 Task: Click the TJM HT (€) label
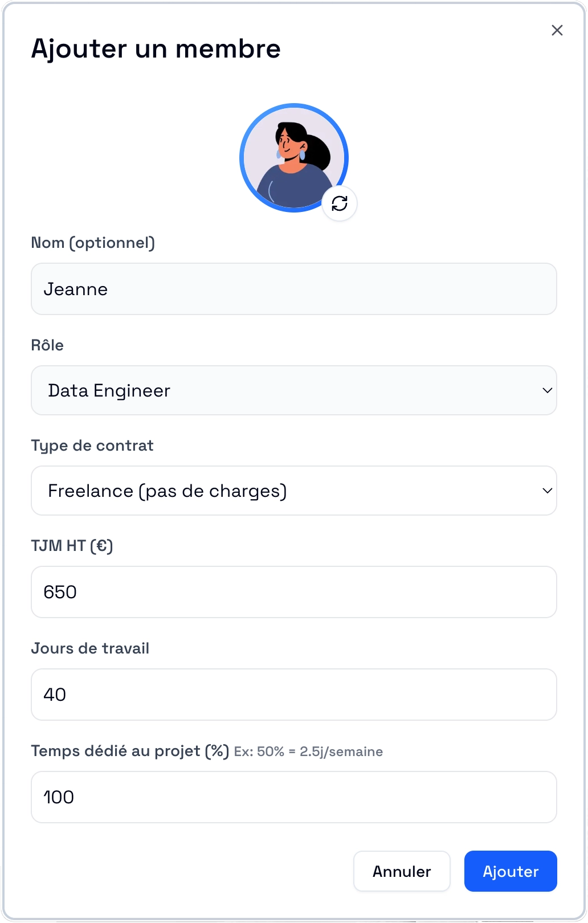click(72, 546)
